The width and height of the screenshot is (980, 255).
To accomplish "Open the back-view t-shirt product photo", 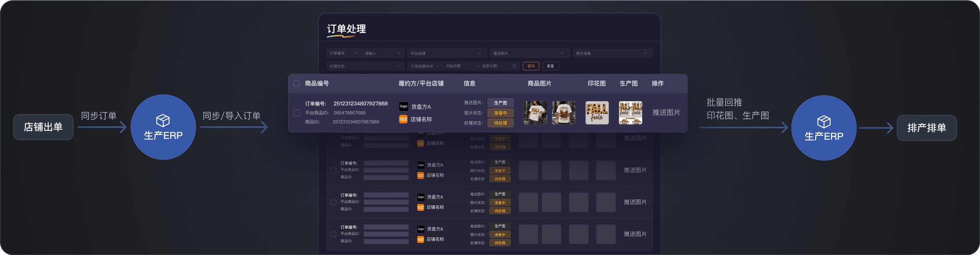I will click(x=563, y=113).
